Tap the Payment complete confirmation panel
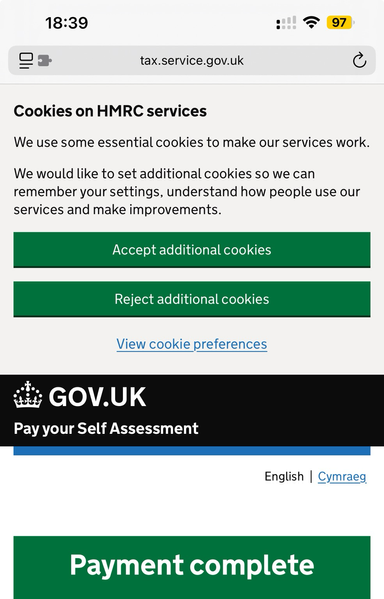This screenshot has height=599, width=384. [192, 567]
